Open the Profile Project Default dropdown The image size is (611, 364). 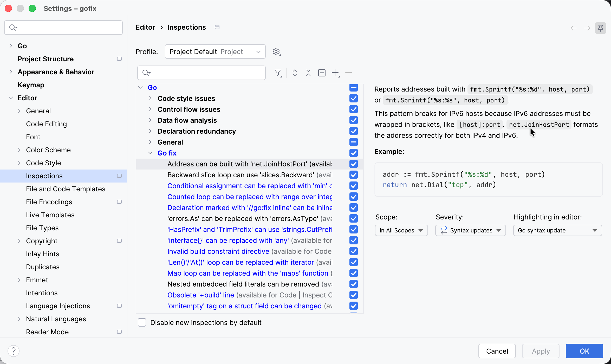coord(215,51)
